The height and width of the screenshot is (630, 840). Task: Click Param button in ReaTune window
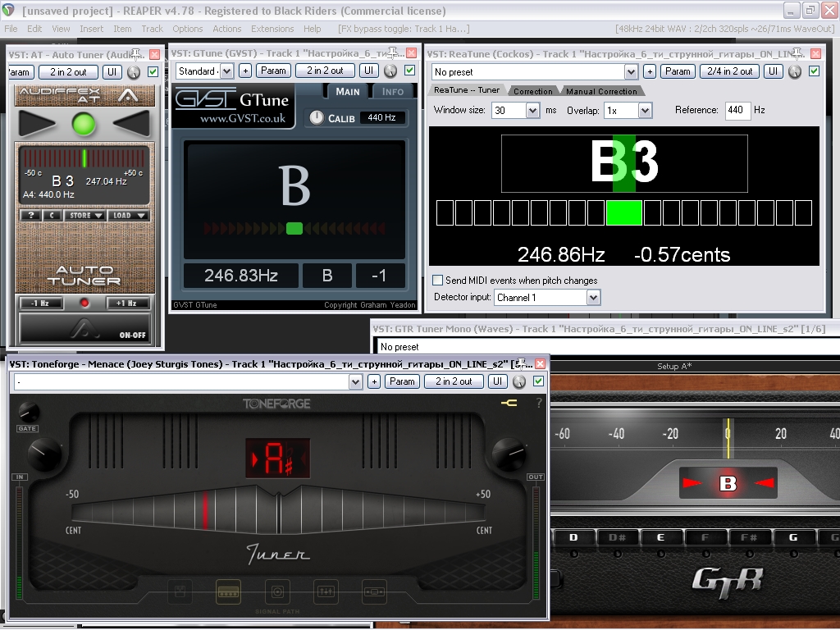[x=678, y=71]
